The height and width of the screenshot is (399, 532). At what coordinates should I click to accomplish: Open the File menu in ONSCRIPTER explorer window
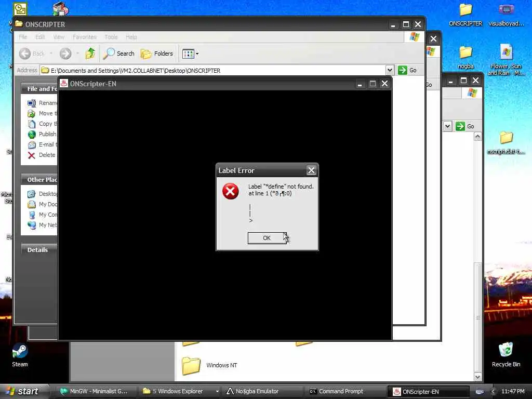click(x=23, y=37)
